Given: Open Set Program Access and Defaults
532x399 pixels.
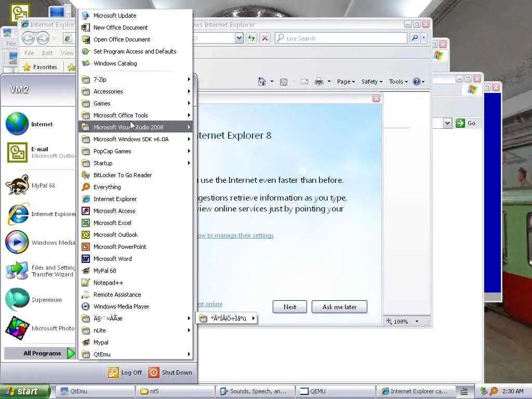Looking at the screenshot, I should coord(136,51).
